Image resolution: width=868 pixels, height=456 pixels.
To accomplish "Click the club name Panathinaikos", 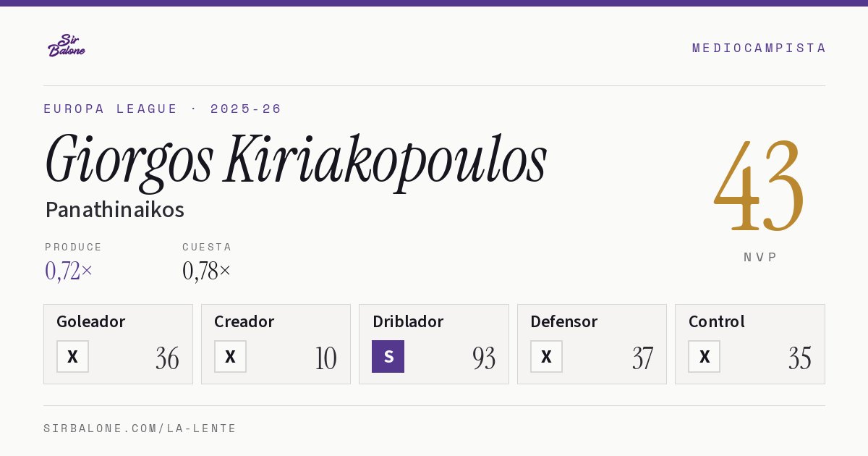I will click(x=114, y=210).
